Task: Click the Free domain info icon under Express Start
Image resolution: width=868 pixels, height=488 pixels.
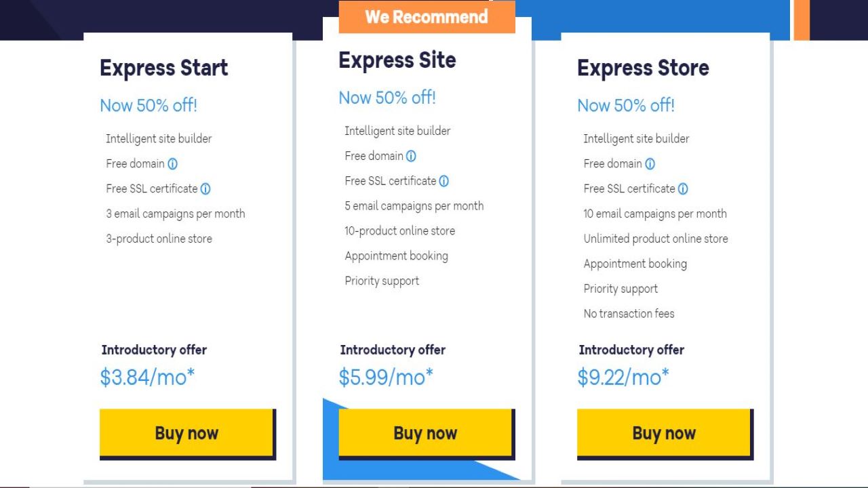Action: [172, 164]
